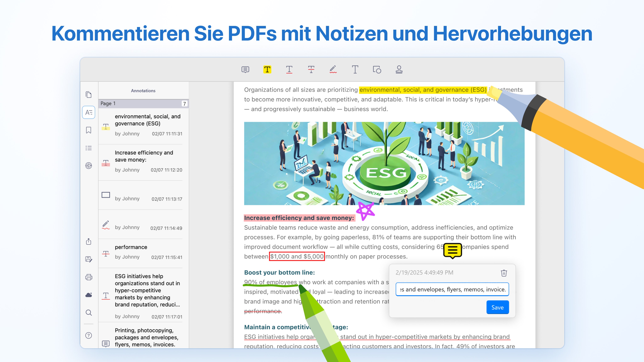Open the OCR panel in sidebar
This screenshot has width=644, height=362.
click(x=88, y=165)
